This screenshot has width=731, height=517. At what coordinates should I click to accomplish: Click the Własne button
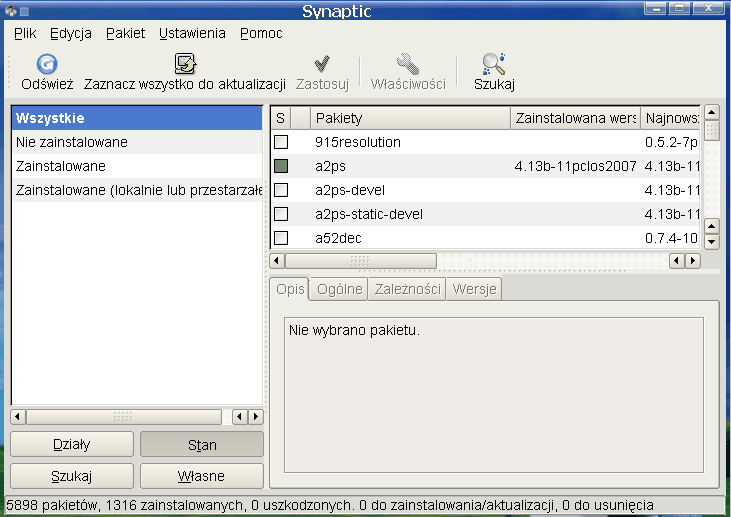pyautogui.click(x=202, y=476)
